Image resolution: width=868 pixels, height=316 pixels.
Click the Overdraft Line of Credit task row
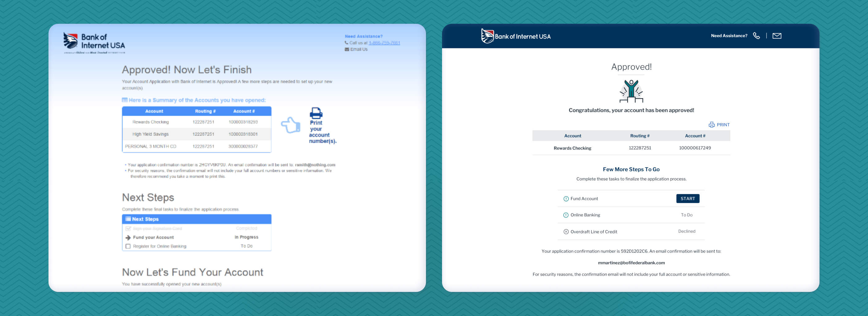631,231
